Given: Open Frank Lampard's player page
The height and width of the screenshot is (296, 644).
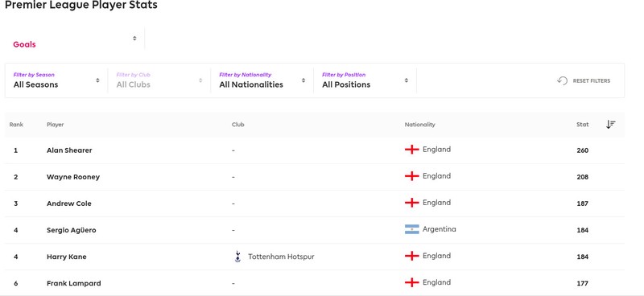Looking at the screenshot, I should click(73, 283).
